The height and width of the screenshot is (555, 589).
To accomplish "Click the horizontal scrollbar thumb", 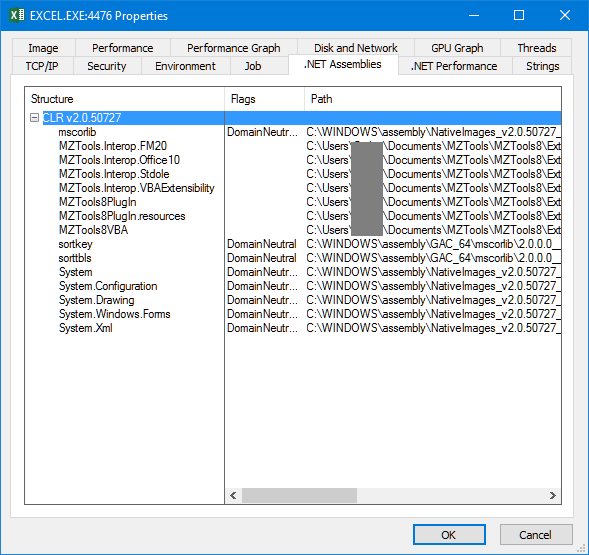I will (299, 495).
